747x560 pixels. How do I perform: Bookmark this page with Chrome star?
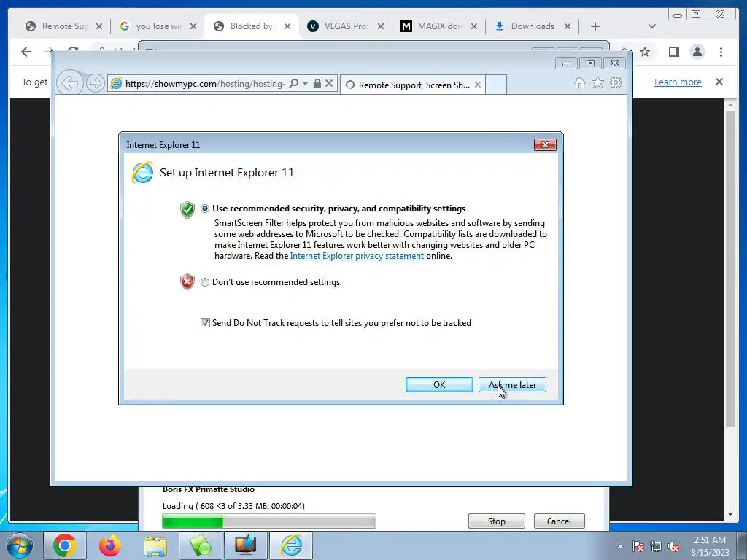pos(645,52)
